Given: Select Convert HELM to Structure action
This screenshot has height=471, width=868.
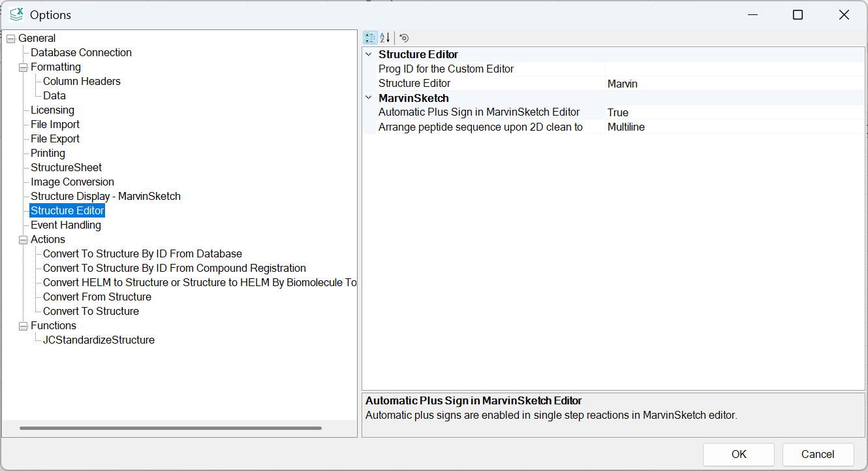Looking at the screenshot, I should [200, 283].
